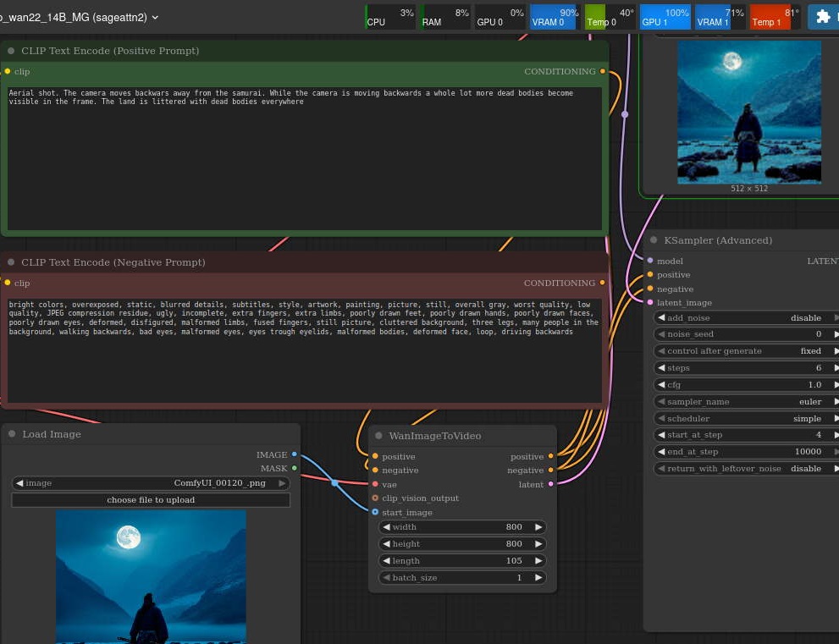Screen dimensions: 839x644
Task: Click inside the negative prompt text area
Action: click(x=305, y=364)
